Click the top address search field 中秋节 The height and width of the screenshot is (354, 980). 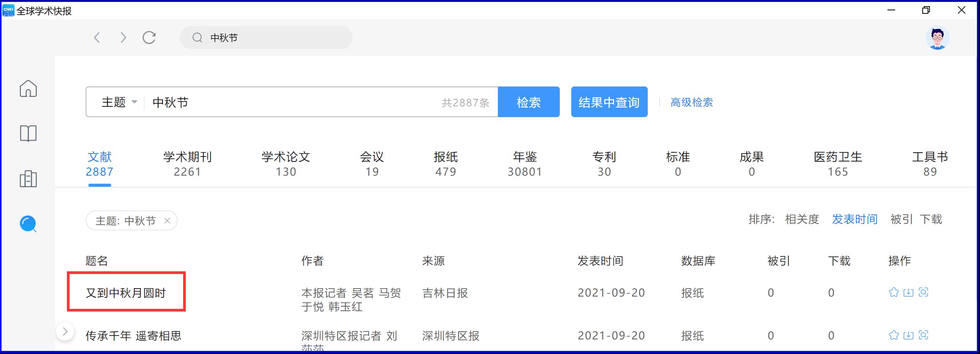point(266,38)
